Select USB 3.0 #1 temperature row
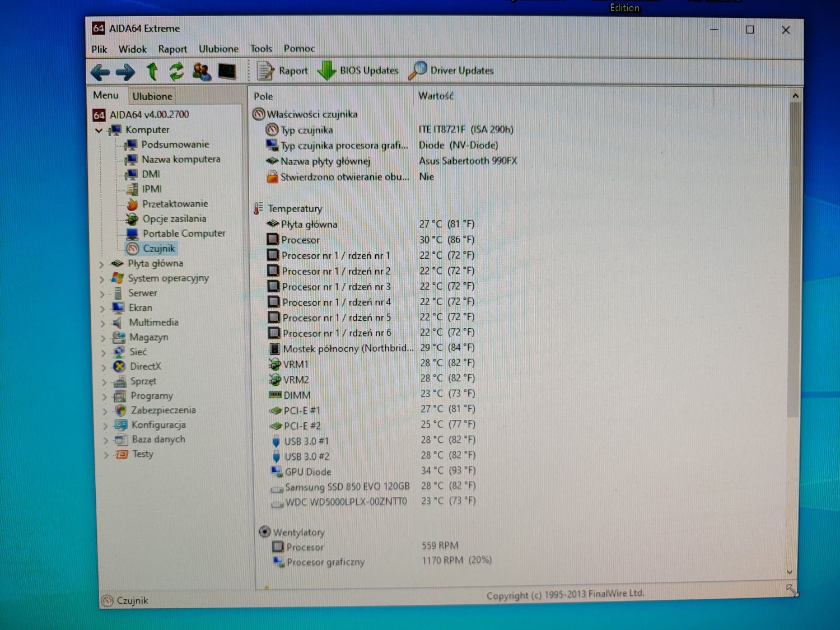This screenshot has height=630, width=840. coord(373,441)
